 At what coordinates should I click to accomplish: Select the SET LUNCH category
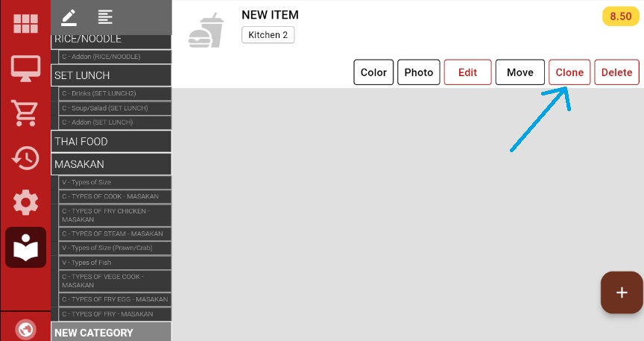(111, 75)
